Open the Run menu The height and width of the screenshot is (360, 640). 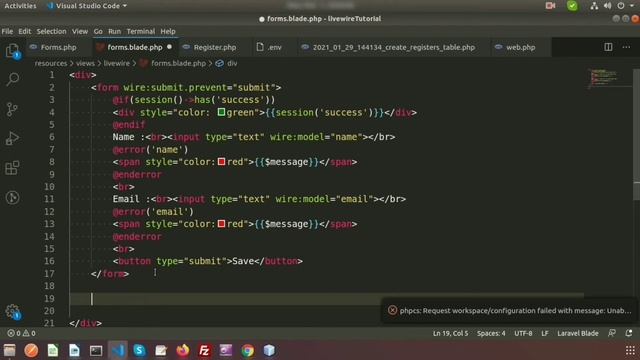coord(114,31)
